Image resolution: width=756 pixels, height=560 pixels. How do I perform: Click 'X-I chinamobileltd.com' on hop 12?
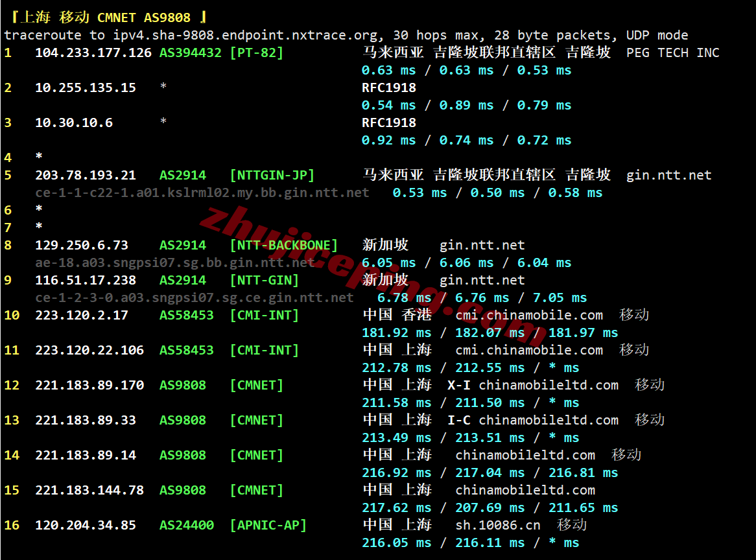(x=533, y=385)
